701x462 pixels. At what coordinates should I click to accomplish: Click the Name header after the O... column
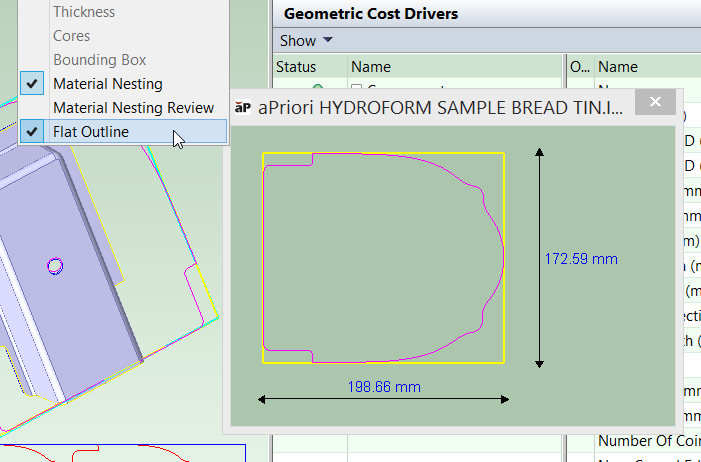click(618, 67)
